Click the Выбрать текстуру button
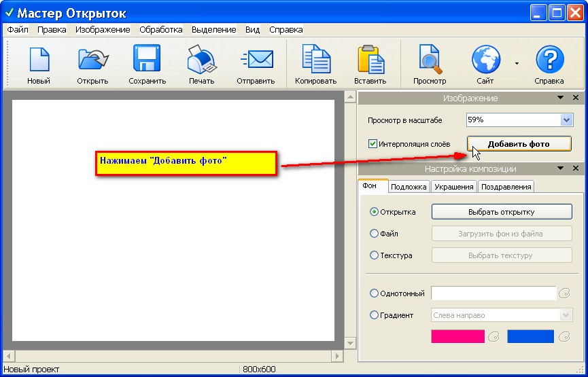Image resolution: width=588 pixels, height=377 pixels. click(502, 255)
